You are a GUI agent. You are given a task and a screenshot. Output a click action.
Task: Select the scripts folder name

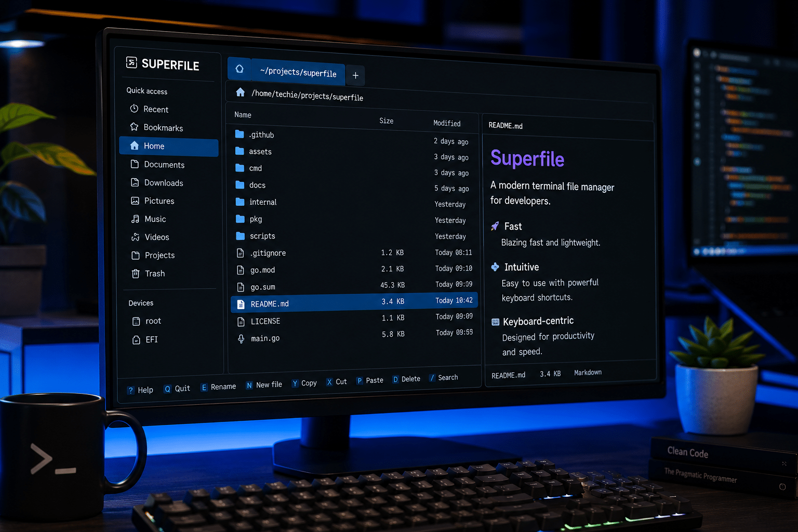pyautogui.click(x=262, y=236)
